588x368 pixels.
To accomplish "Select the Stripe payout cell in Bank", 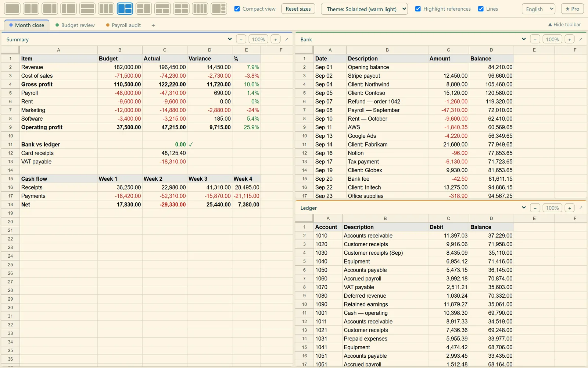I will [387, 76].
